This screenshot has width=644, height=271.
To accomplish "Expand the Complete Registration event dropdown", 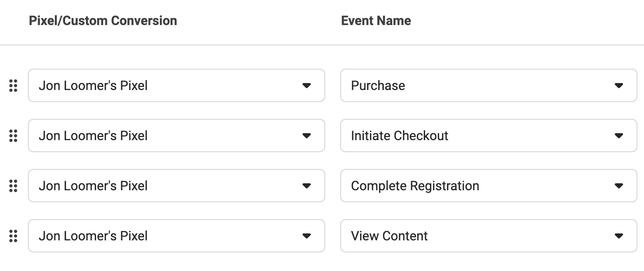I will [488, 186].
